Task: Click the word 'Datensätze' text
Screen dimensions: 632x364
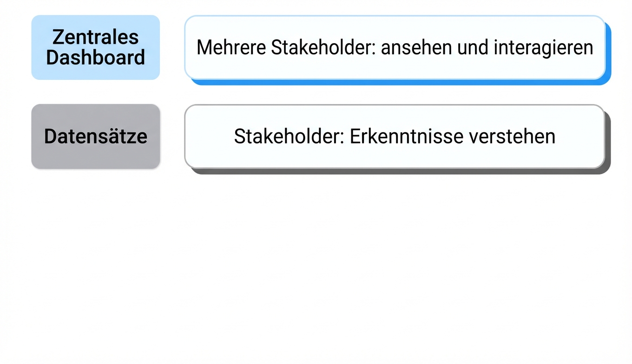Action: (95, 136)
